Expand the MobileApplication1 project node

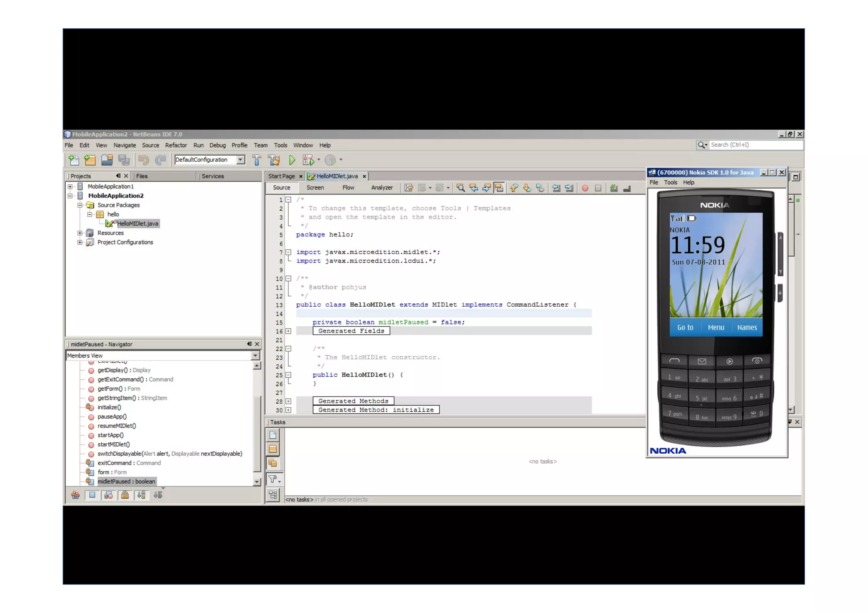(x=70, y=186)
